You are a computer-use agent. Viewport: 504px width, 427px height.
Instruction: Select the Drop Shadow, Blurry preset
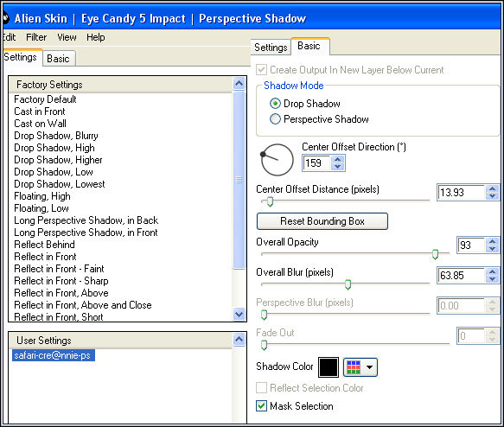56,136
